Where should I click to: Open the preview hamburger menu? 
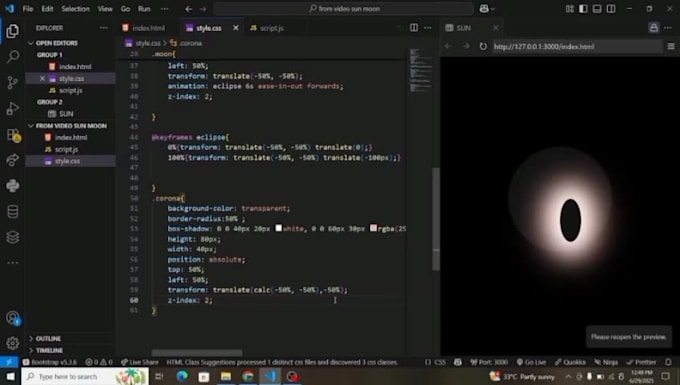click(x=671, y=46)
